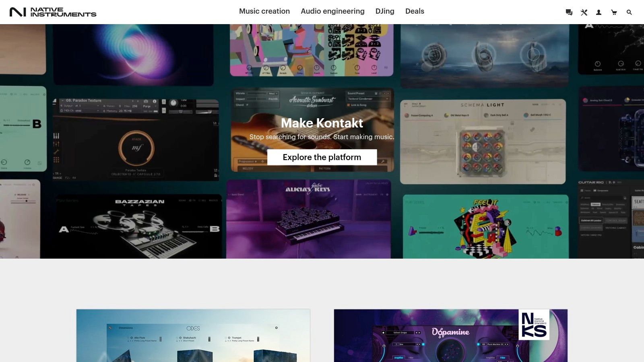
Task: Open the Deals page
Action: 414,11
